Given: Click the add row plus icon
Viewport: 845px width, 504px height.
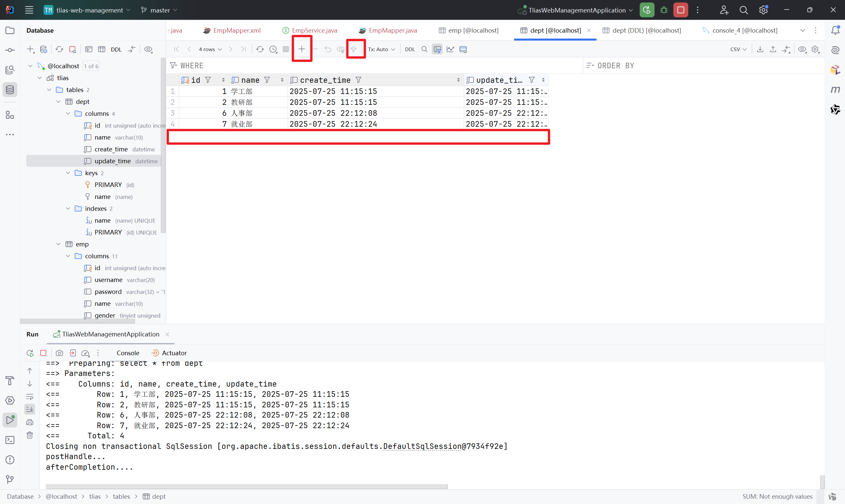Looking at the screenshot, I should 301,49.
